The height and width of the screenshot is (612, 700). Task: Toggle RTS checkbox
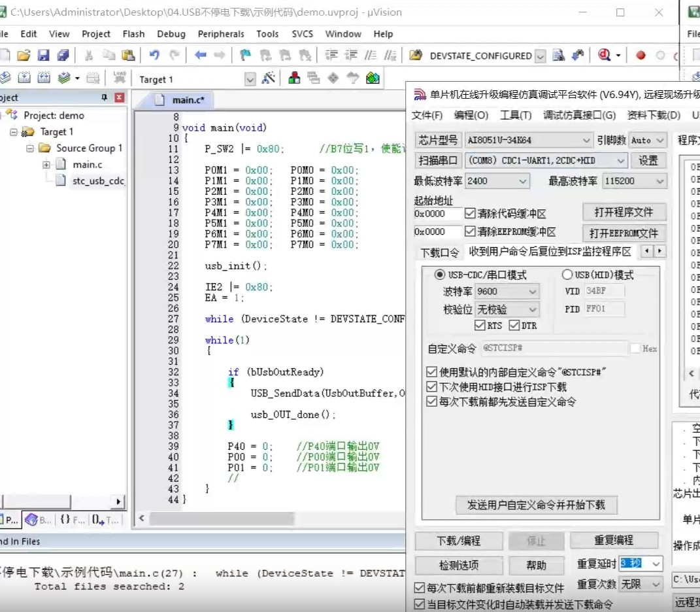pyautogui.click(x=480, y=325)
